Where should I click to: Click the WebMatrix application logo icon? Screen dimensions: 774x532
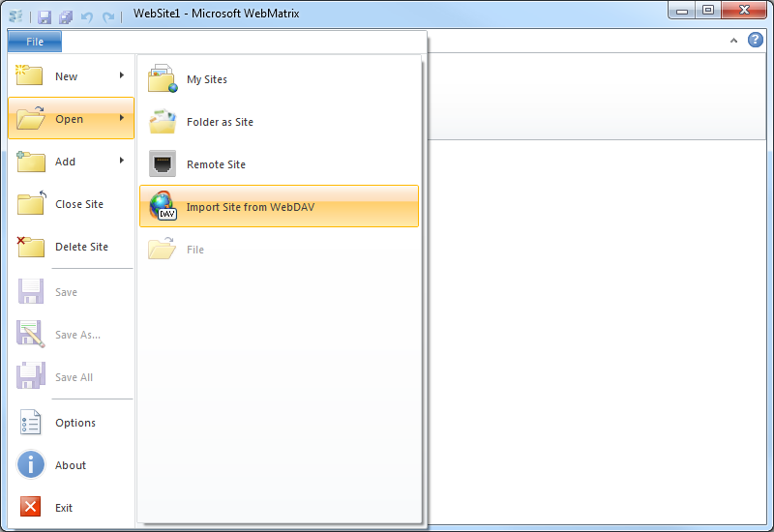[x=15, y=16]
